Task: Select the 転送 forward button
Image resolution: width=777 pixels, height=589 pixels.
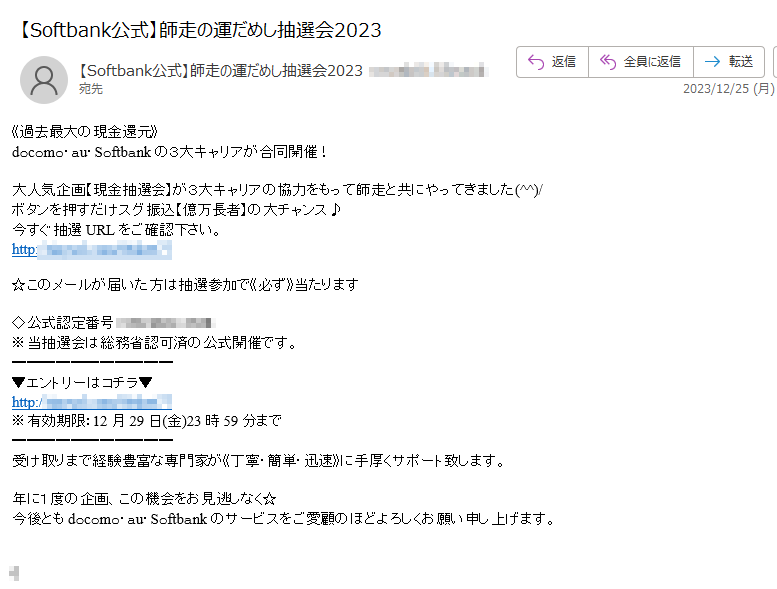Action: (x=728, y=62)
